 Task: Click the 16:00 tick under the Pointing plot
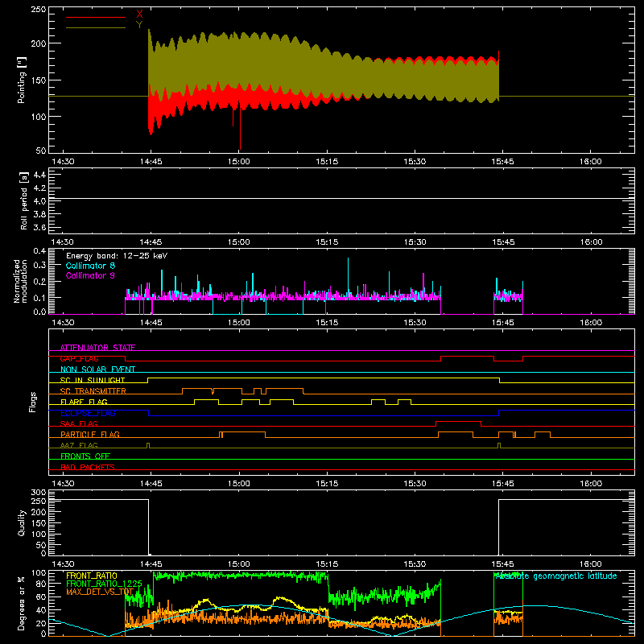tap(591, 162)
